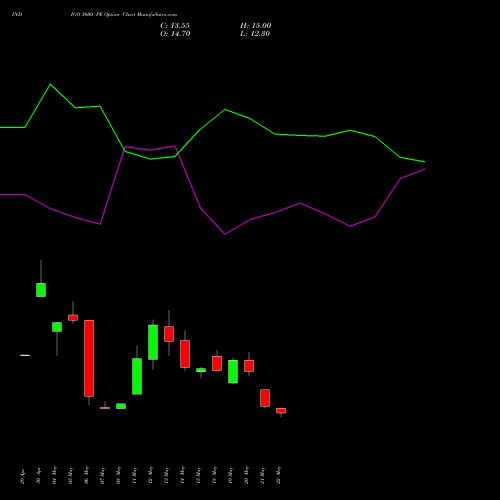The image size is (500, 500).
Task: Select the red candle for 13 May
Action: [169, 334]
